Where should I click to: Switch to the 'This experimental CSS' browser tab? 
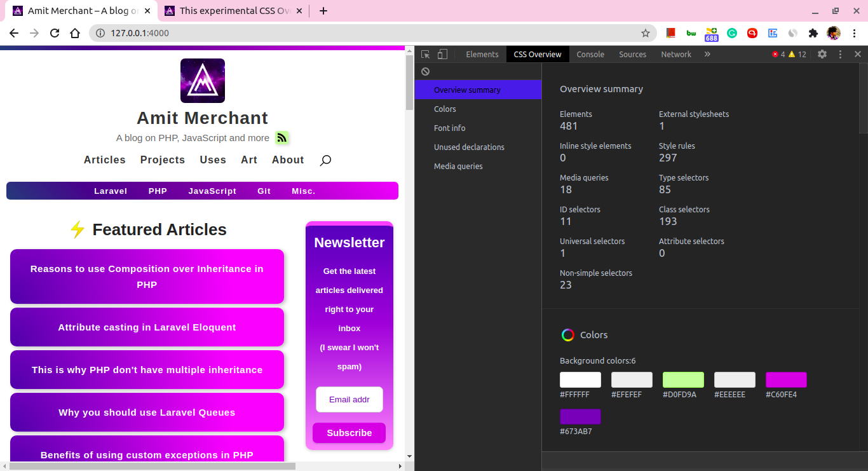[234, 11]
